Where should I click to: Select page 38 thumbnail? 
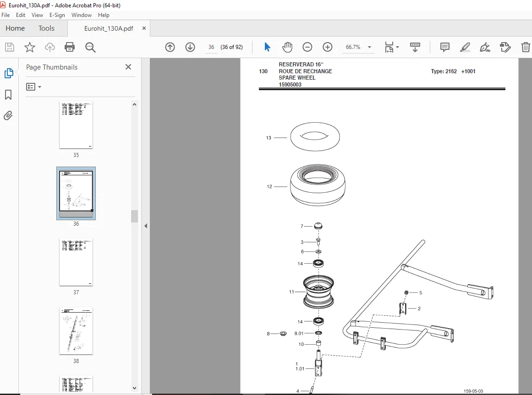click(x=76, y=331)
